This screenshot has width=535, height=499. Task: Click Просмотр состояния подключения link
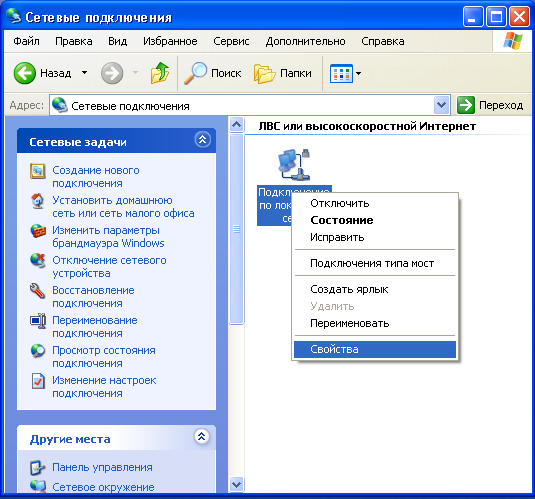click(x=104, y=357)
